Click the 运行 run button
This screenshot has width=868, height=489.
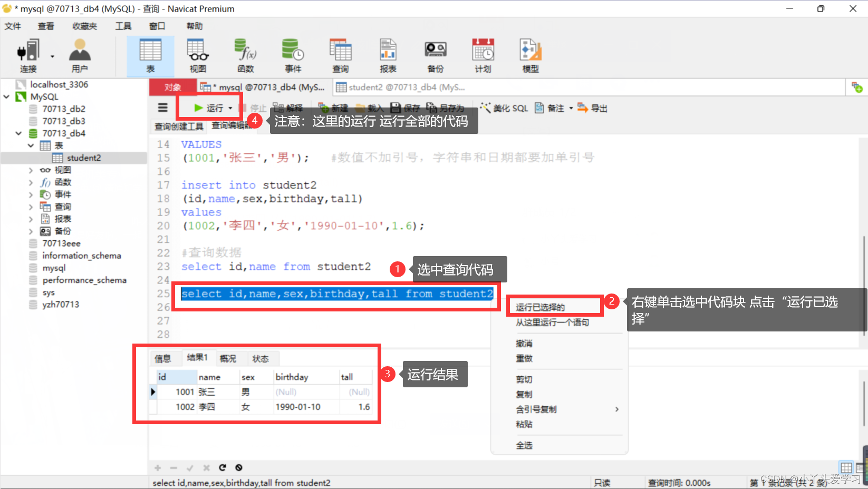(x=209, y=108)
